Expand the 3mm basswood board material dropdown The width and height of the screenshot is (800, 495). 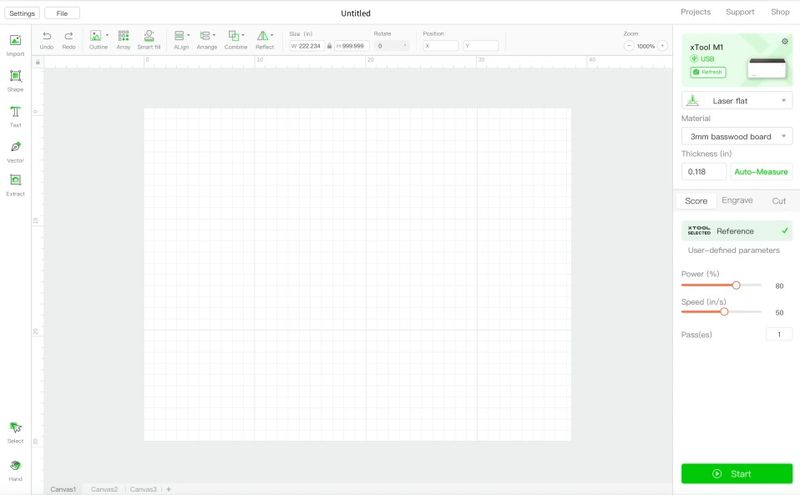(x=737, y=136)
